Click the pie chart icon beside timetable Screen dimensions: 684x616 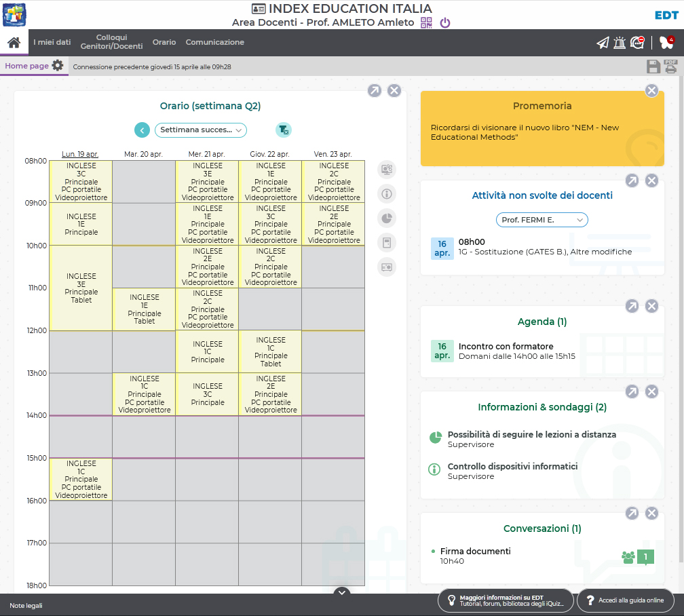coord(387,218)
